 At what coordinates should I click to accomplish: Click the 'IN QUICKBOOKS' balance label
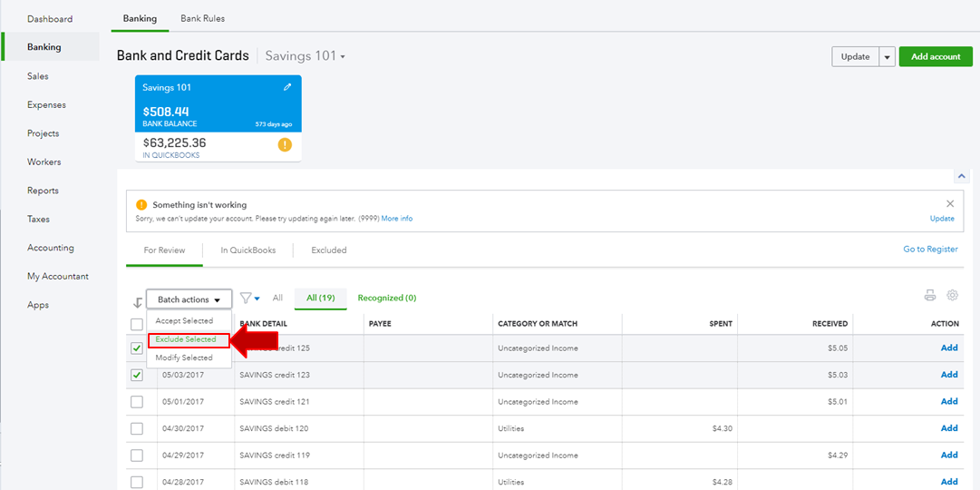click(x=171, y=155)
